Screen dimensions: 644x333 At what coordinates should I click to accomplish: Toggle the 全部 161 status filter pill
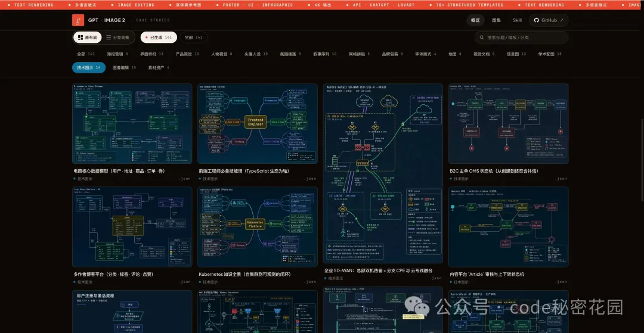[193, 38]
